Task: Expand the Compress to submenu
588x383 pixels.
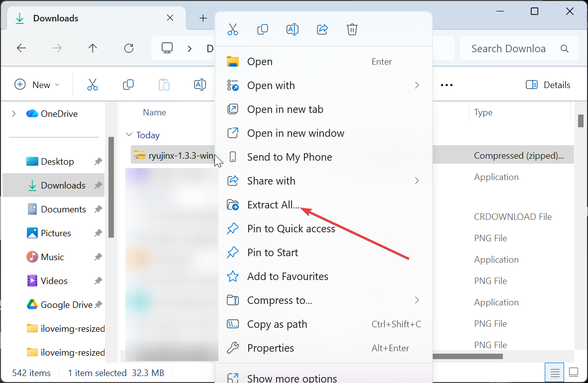Action: tap(417, 300)
